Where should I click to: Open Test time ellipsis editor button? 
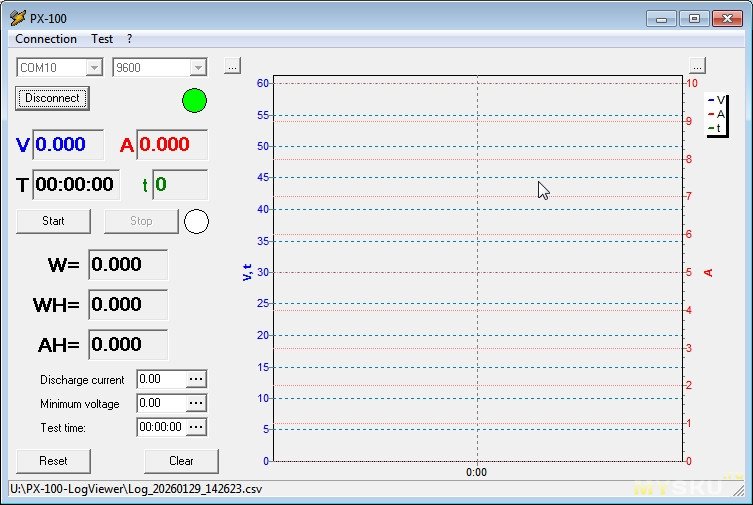[x=197, y=427]
